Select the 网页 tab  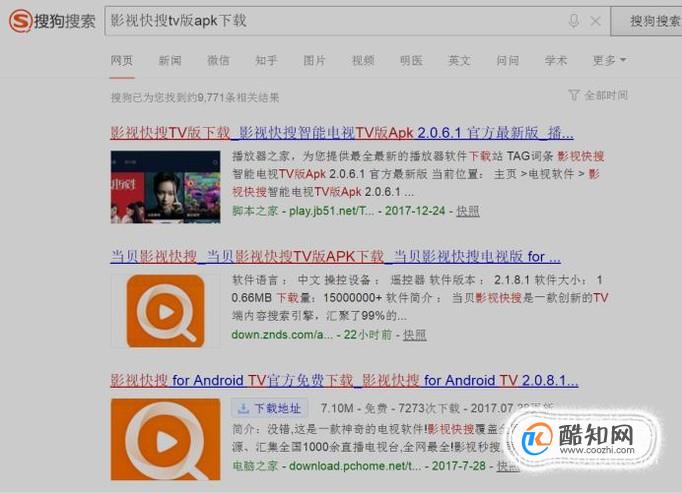[x=122, y=60]
